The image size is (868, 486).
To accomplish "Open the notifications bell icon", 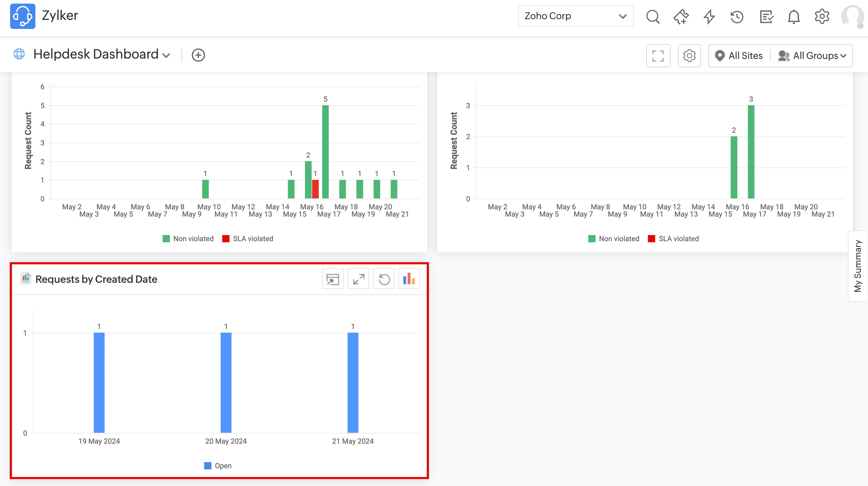I will click(x=794, y=17).
